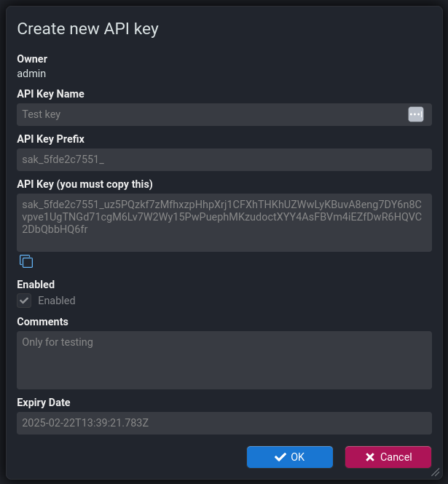Cancel the API key creation
Screen dimensions: 448x484
click(388, 457)
